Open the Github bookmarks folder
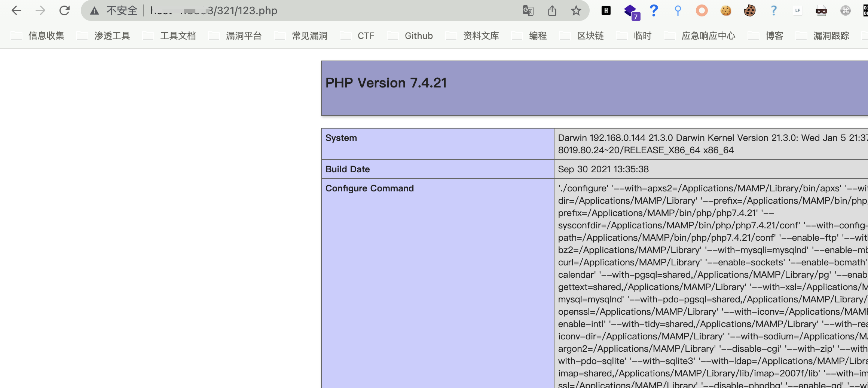The width and height of the screenshot is (868, 388). (410, 36)
